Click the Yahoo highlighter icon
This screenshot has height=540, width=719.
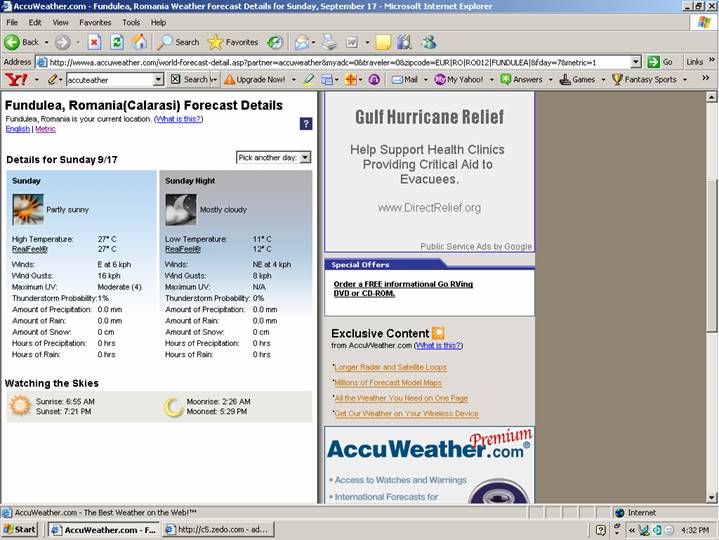309,80
